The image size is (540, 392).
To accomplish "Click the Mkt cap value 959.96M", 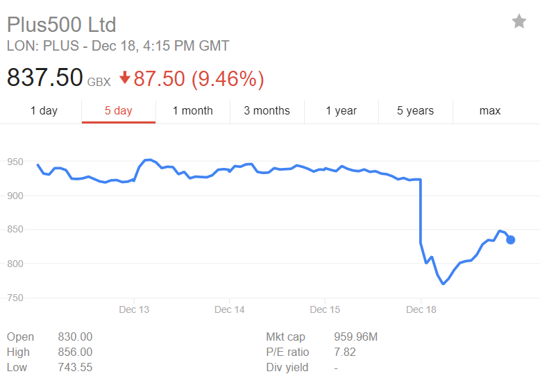I will 356,336.
